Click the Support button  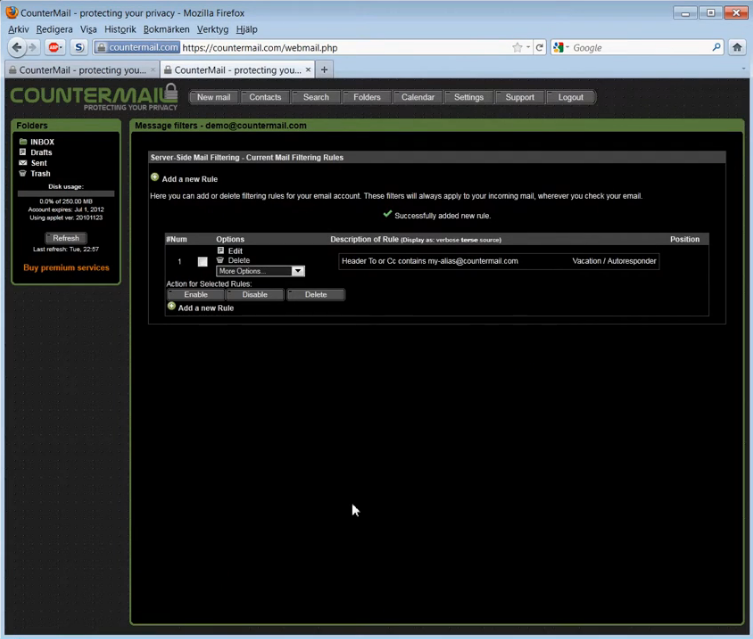point(520,97)
